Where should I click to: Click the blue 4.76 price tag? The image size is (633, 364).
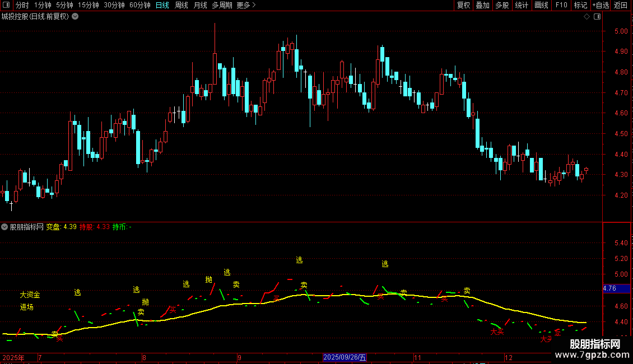click(x=616, y=288)
